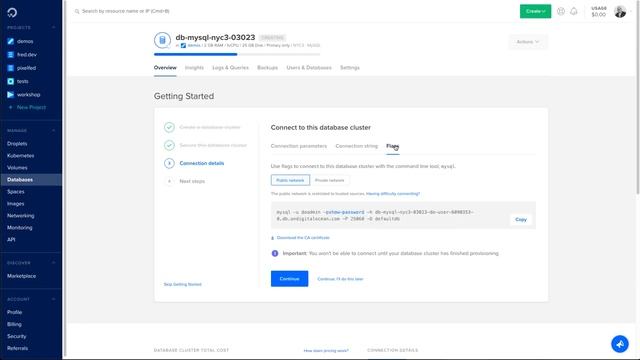The image size is (640, 360).
Task: Go to Volumes in sidebar
Action: (x=17, y=168)
